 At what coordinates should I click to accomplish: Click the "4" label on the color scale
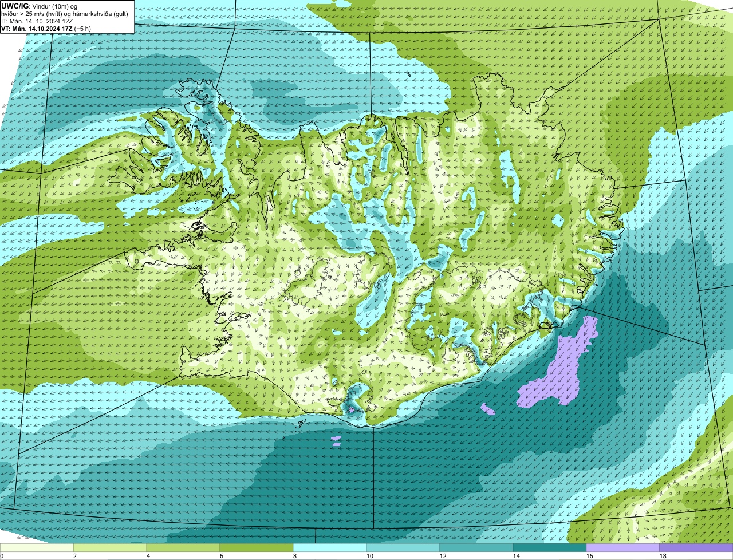pyautogui.click(x=148, y=556)
